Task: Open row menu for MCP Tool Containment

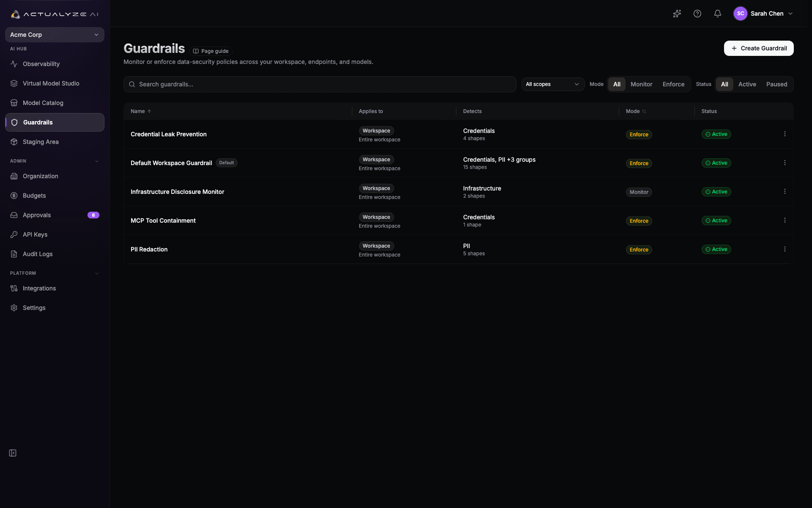Action: 785,221
